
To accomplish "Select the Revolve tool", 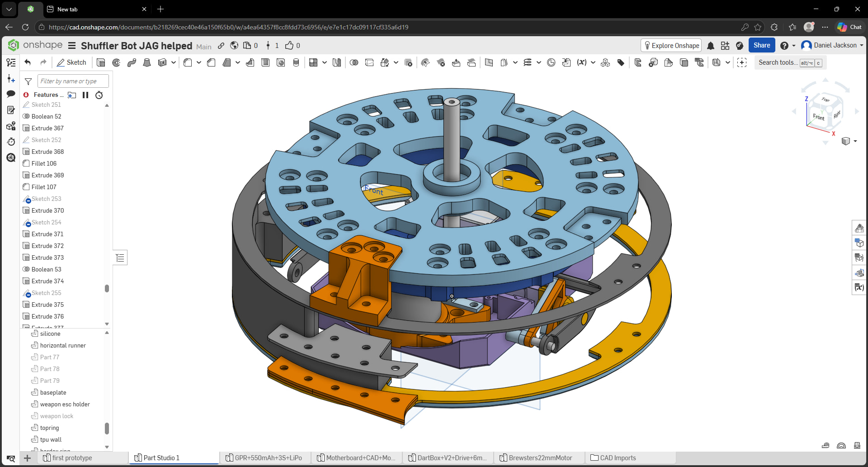I will [116, 62].
